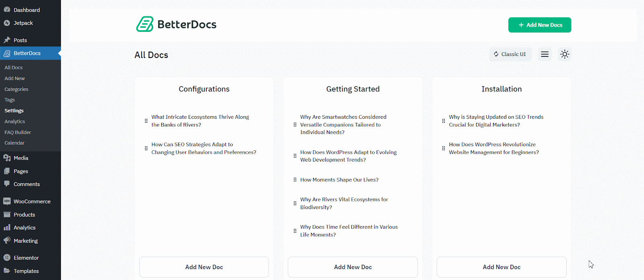Open the WooCommerce menu label
Viewport: 644px width, 280px height.
(x=32, y=201)
